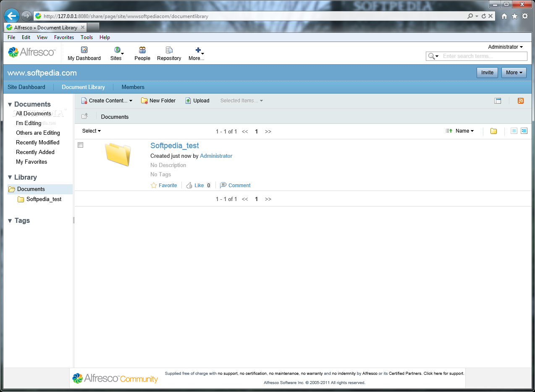
Task: Click the Create Content document icon
Action: tap(84, 101)
